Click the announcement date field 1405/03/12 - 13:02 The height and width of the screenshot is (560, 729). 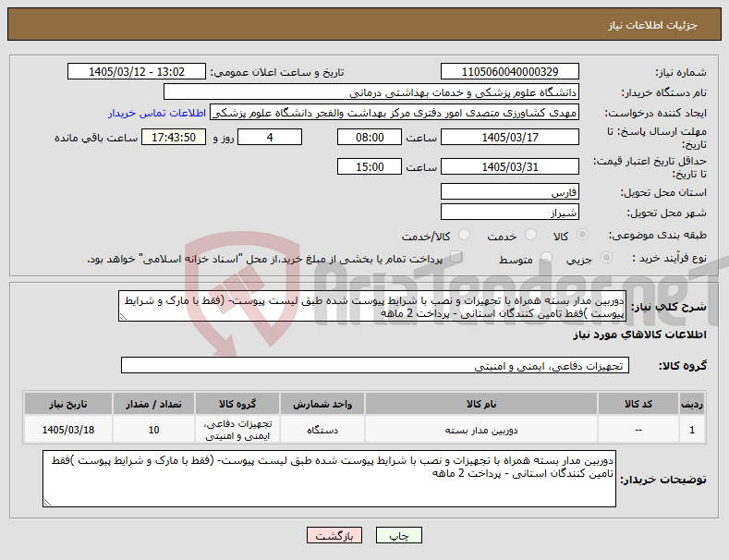pyautogui.click(x=137, y=72)
